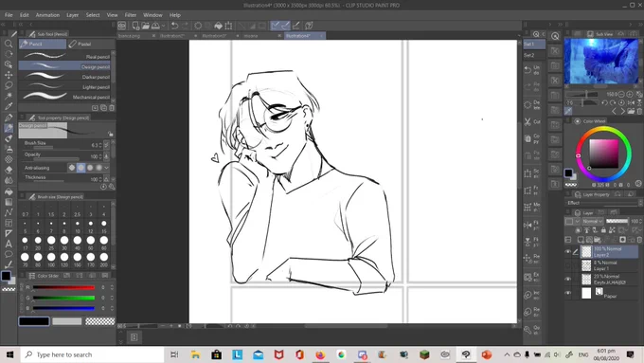Viewport: 644px width, 363px height.
Task: Delete layer with Layer panel trash icon
Action: 639,240
